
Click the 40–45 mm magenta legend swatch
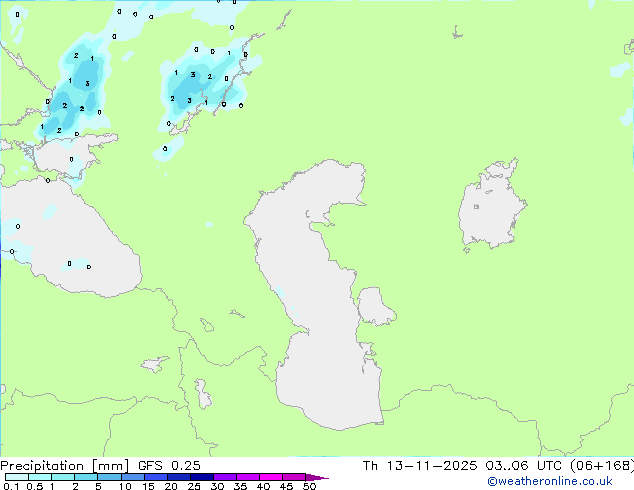[271, 477]
